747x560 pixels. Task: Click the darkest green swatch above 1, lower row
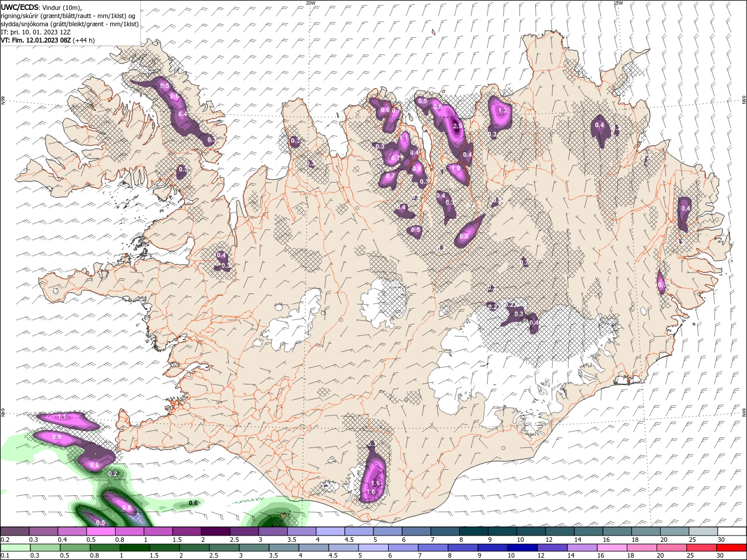pyautogui.click(x=135, y=548)
